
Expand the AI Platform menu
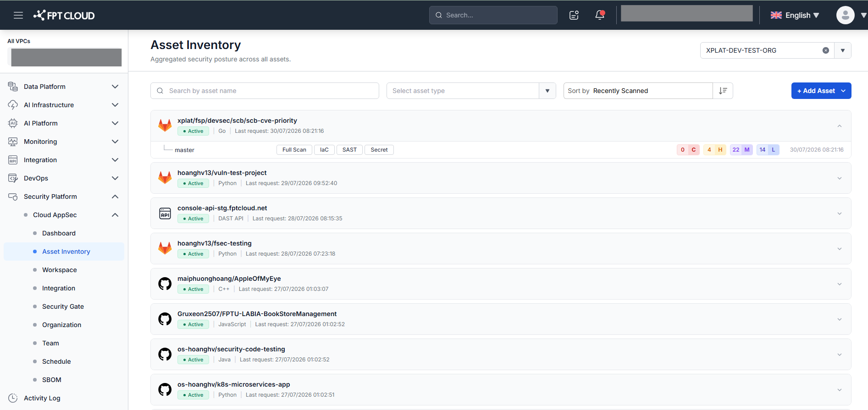pos(115,123)
